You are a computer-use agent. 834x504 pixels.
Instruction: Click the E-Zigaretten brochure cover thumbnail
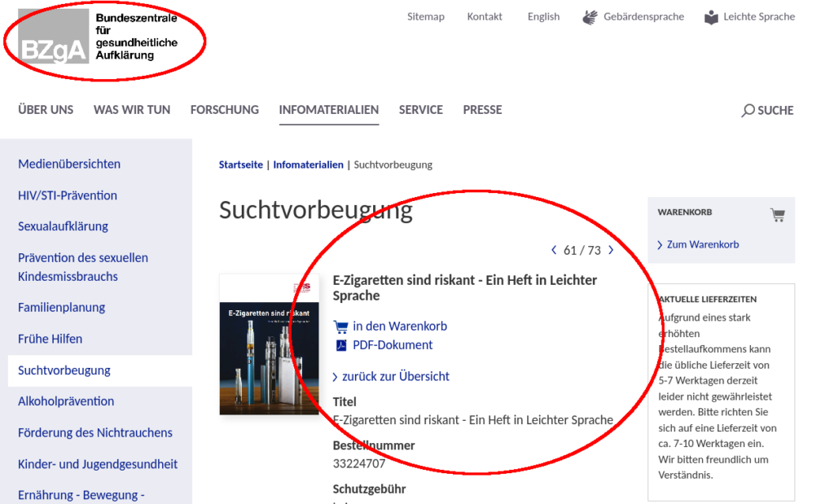click(x=269, y=344)
